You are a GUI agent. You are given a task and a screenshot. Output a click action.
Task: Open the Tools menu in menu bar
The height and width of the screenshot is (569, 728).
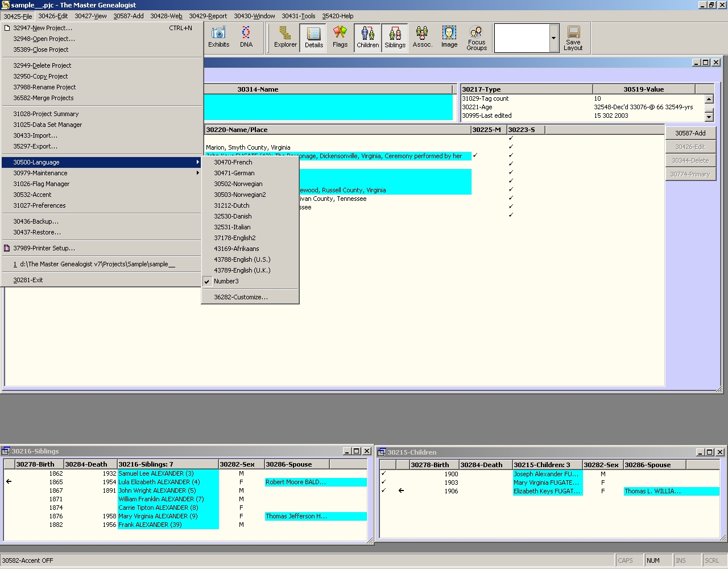tap(299, 16)
